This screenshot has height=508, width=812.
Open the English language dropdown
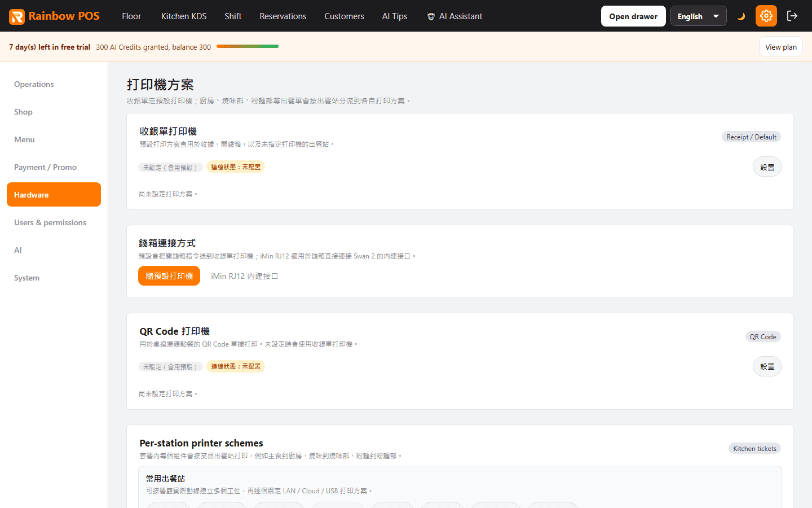tap(698, 16)
